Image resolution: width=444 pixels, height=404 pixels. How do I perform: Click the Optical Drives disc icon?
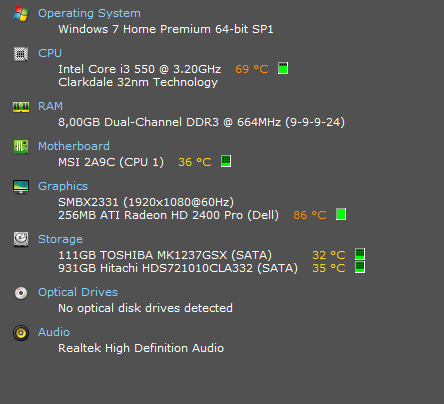click(x=21, y=293)
